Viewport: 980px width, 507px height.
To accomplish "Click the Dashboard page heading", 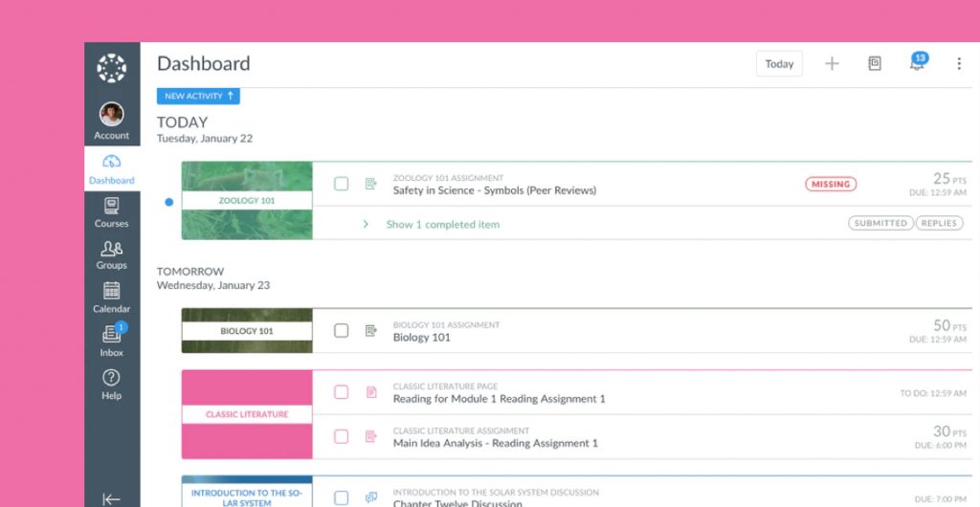I will [204, 64].
